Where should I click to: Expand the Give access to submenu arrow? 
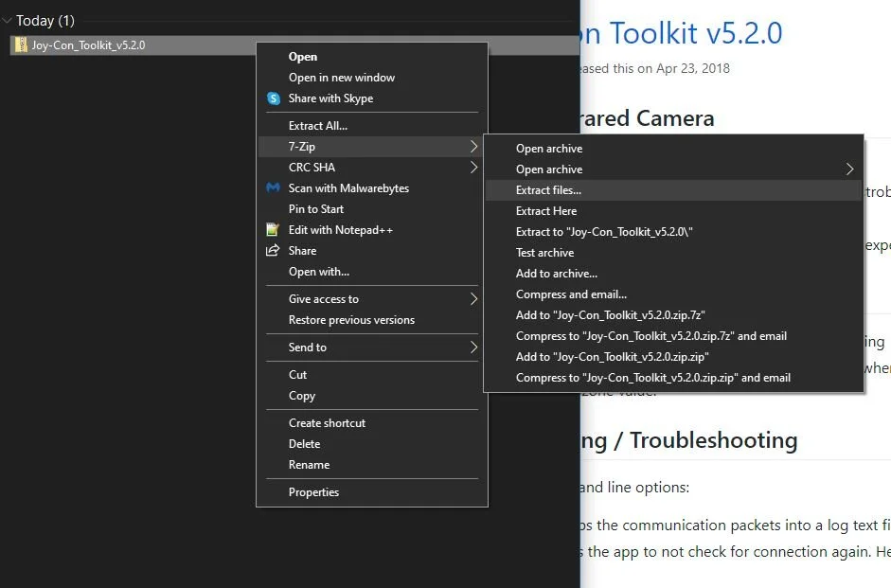click(x=473, y=299)
